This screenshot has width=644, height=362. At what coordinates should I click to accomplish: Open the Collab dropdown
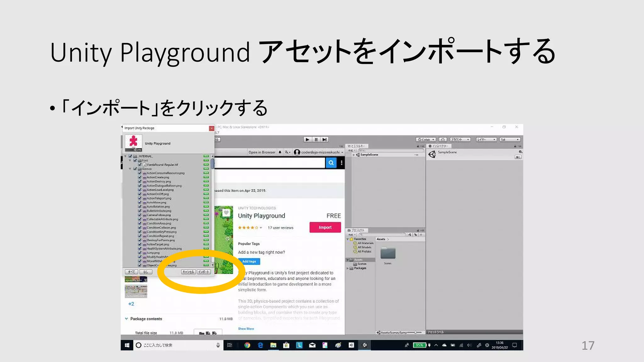[426, 140]
